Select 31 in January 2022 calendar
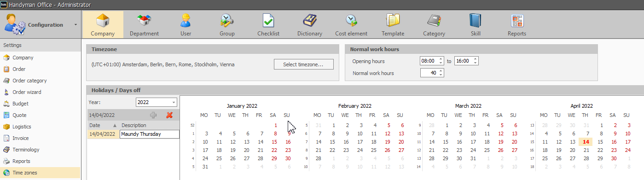644x180 pixels. coord(206,167)
